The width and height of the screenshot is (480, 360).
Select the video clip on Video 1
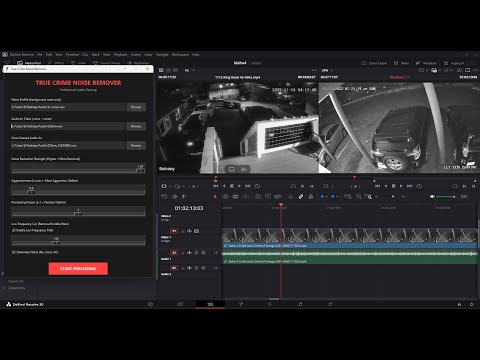tap(350, 238)
